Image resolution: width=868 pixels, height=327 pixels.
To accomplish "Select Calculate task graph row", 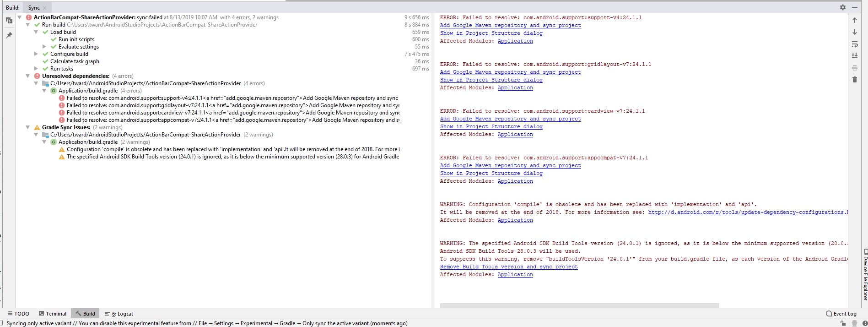I will click(224, 61).
